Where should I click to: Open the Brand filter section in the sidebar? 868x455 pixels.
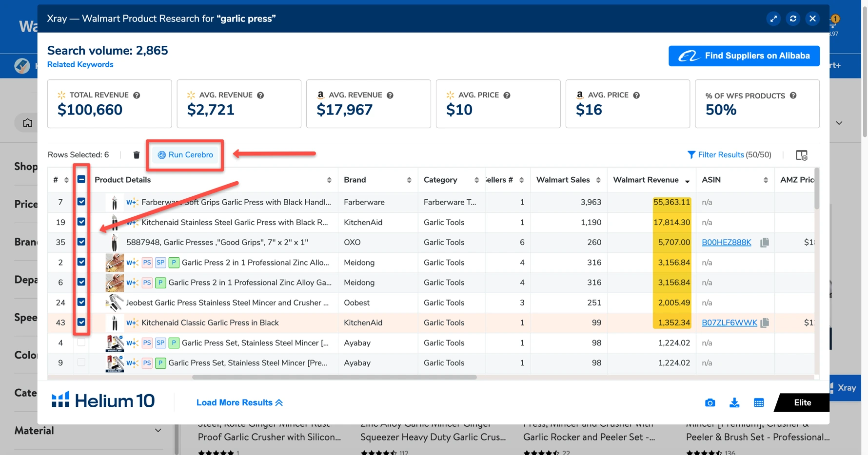(x=26, y=242)
